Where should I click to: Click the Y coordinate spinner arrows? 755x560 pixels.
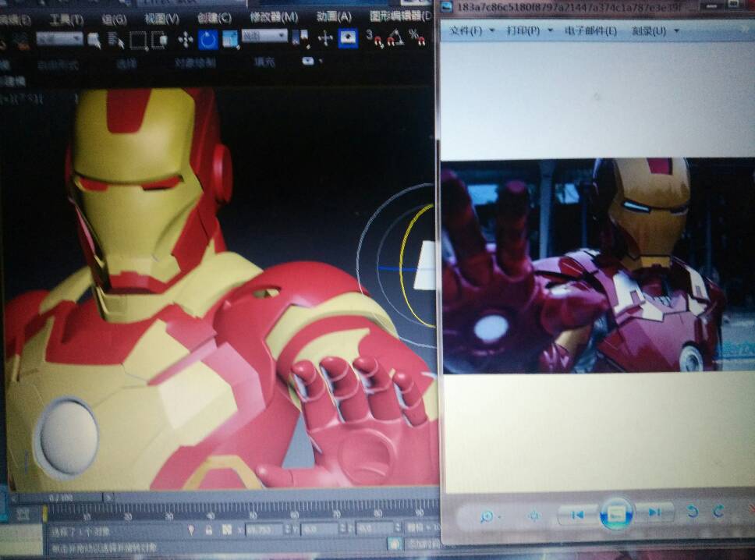(x=343, y=529)
